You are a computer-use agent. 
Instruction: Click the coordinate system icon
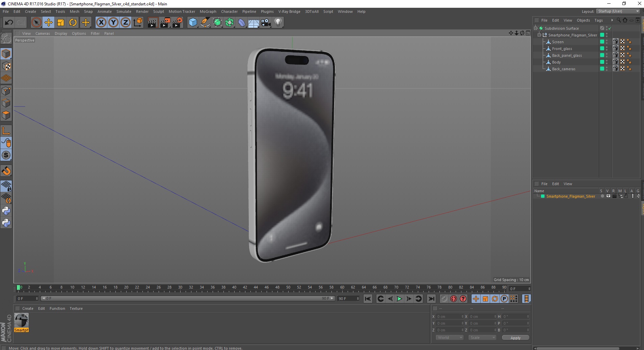point(138,23)
